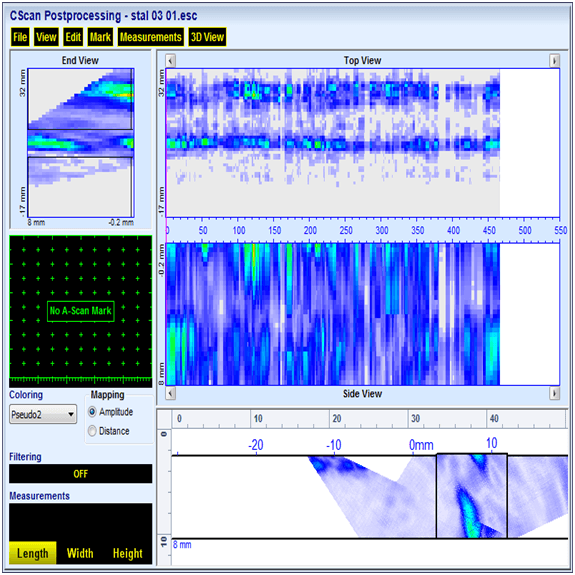Open the View menu

(x=46, y=37)
